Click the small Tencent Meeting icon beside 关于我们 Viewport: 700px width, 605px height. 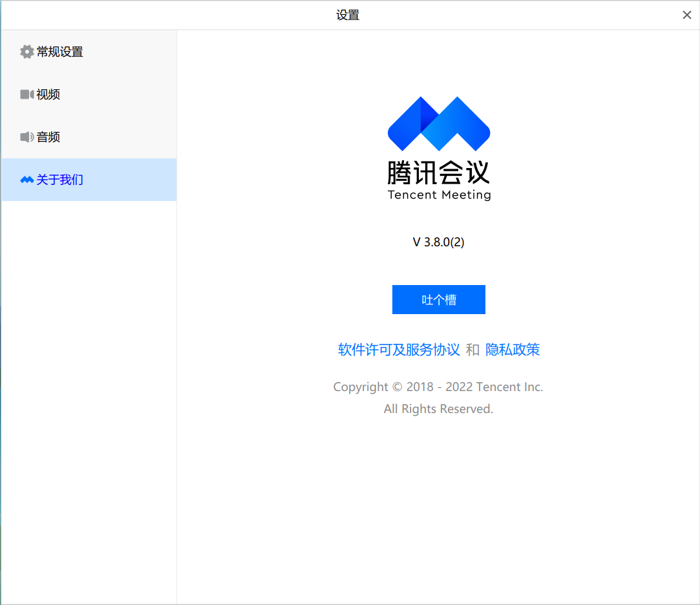pos(27,180)
